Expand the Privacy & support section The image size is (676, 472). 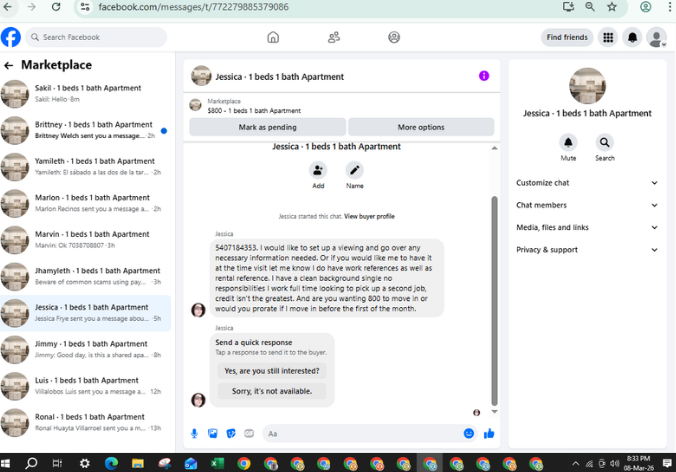click(587, 250)
